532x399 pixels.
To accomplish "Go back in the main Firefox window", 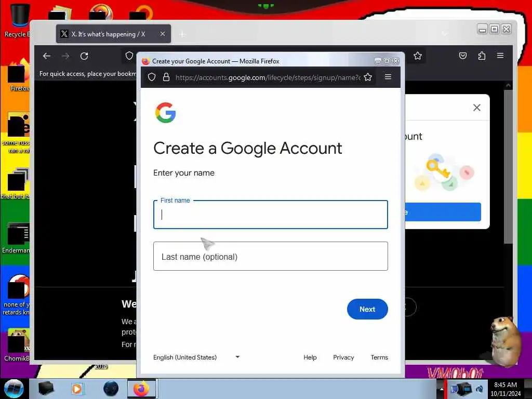I will 47,56.
